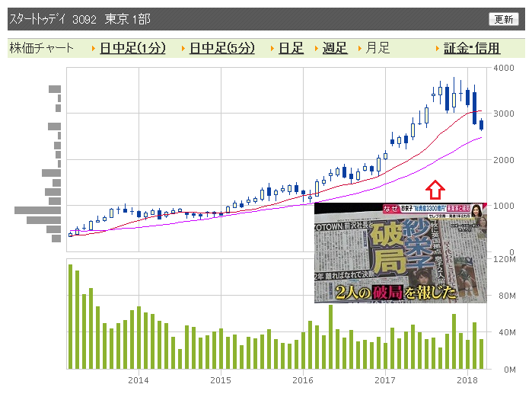Click orange arrow icon before 月足
Image resolution: width=532 pixels, height=397 pixels.
(x=360, y=49)
